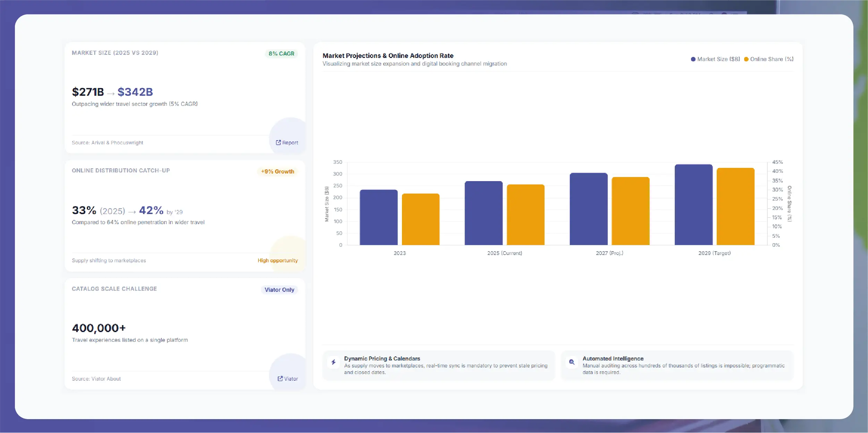868x433 pixels.
Task: Click the $271B current market value
Action: click(x=88, y=92)
